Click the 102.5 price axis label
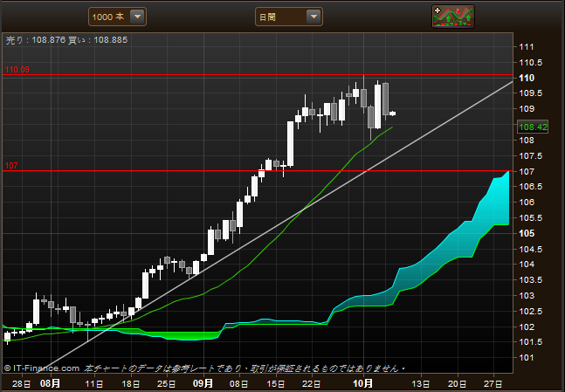The image size is (565, 392). coord(530,312)
